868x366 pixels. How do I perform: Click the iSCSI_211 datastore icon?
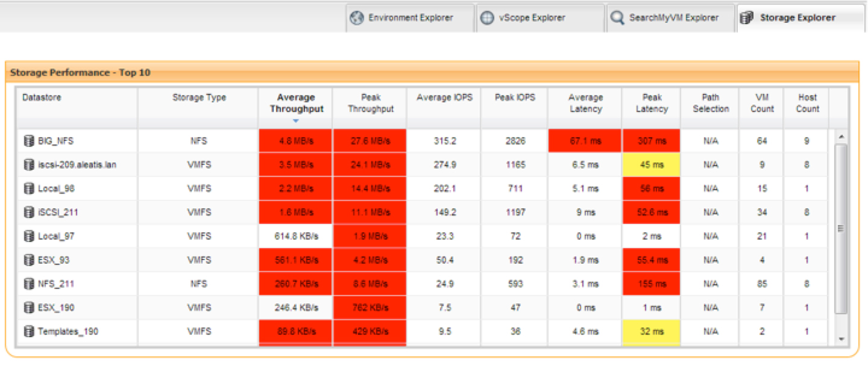(x=28, y=212)
